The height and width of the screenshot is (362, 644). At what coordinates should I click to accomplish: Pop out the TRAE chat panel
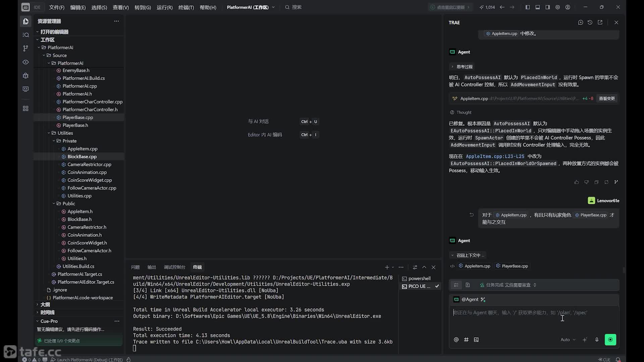[600, 22]
